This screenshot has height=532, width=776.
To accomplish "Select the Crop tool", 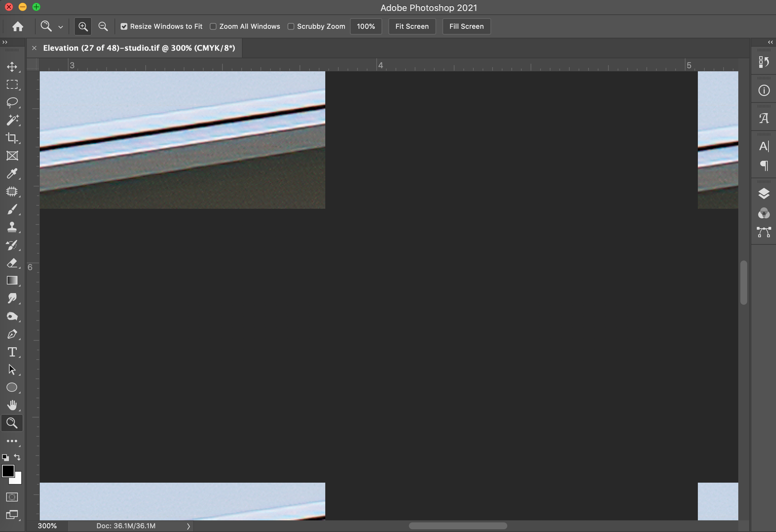I will point(12,138).
